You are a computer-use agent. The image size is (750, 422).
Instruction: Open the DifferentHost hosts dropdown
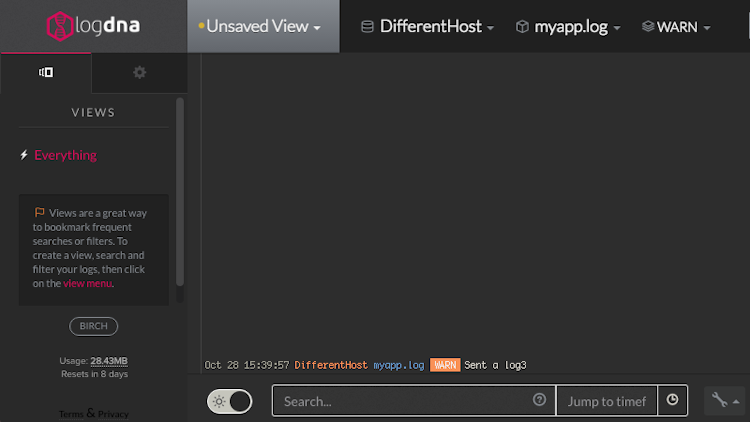coord(430,27)
